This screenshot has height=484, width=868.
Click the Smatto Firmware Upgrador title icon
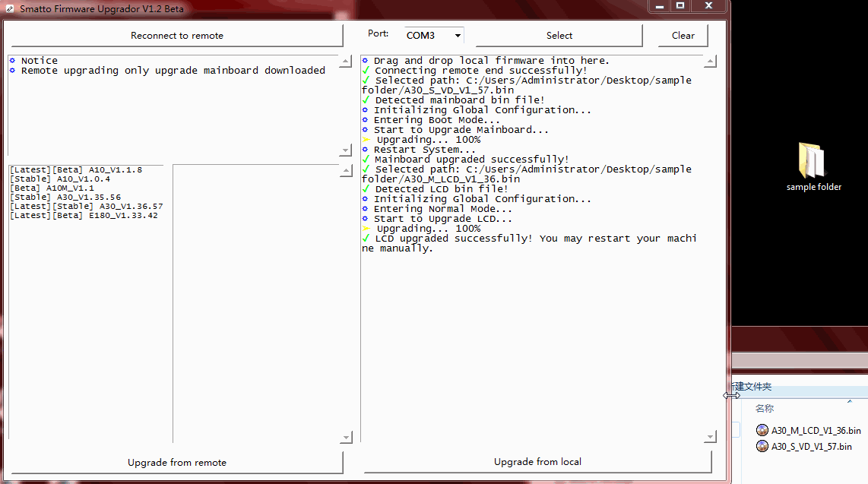10,9
